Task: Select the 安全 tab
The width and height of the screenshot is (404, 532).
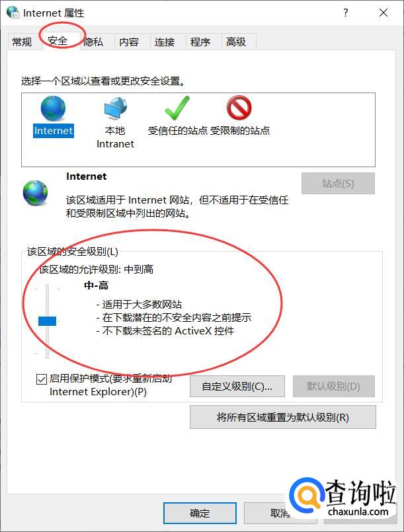Action: 58,41
